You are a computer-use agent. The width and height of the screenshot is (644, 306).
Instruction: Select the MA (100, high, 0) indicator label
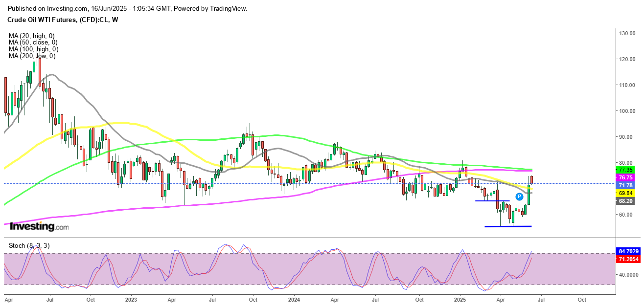click(x=34, y=49)
